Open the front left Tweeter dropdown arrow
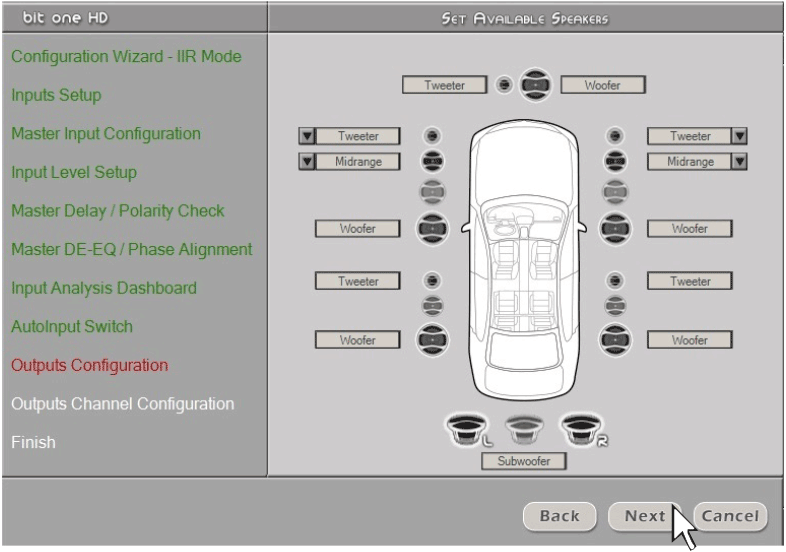Image resolution: width=786 pixels, height=552 pixels. 307,136
